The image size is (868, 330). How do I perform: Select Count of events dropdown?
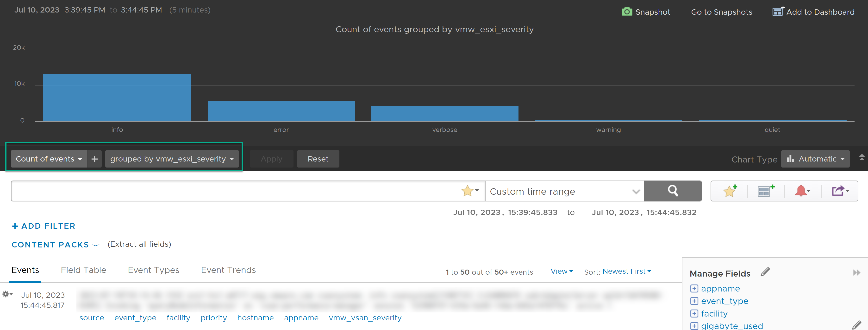pos(49,159)
